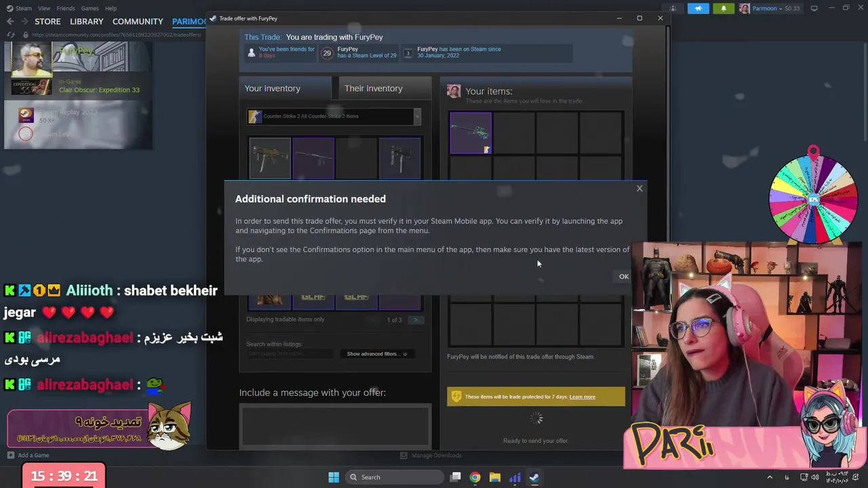This screenshot has height=488, width=868.
Task: Open FuryPey's avatar on profile page
Action: coord(31,59)
